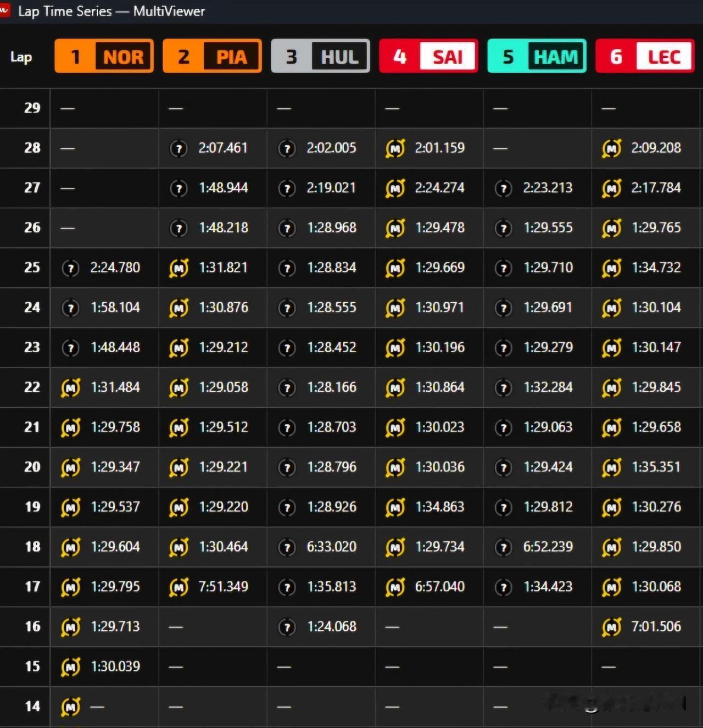The height and width of the screenshot is (728, 703).
Task: Click lap time 1:28.968
Action: [x=332, y=228]
